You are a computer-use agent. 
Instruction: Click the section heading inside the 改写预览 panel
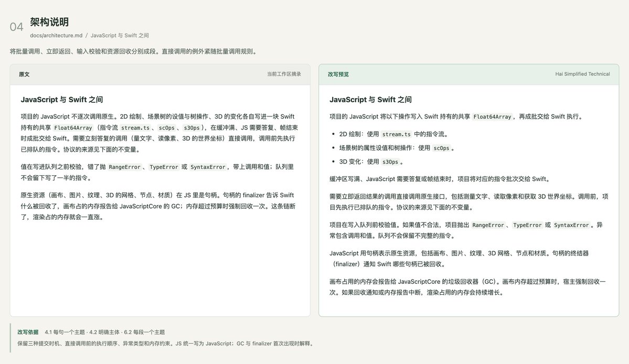[x=371, y=100]
